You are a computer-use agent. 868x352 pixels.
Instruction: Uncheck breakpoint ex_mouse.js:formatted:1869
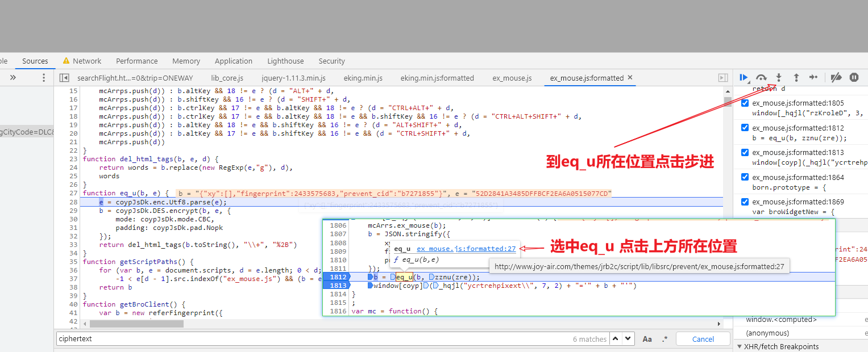click(745, 202)
